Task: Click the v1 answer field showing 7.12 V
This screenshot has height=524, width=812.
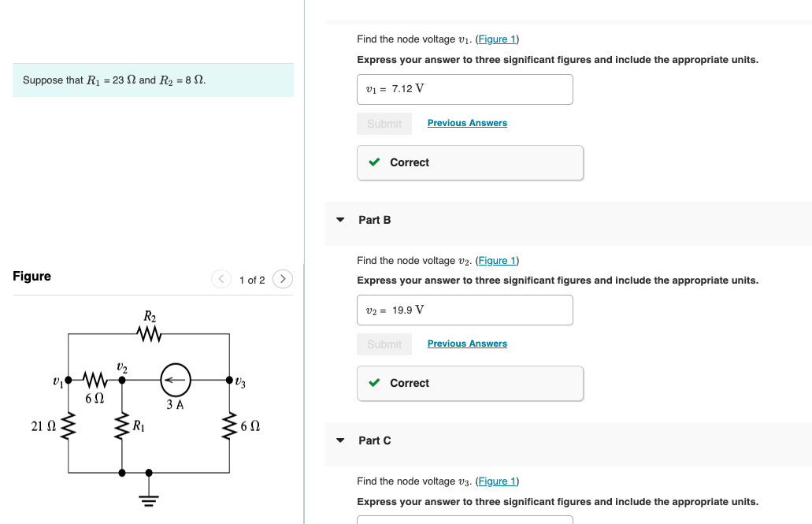Action: pos(465,89)
